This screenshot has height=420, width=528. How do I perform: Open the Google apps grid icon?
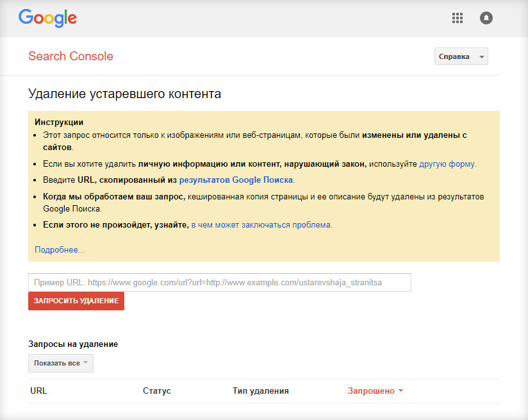[458, 18]
